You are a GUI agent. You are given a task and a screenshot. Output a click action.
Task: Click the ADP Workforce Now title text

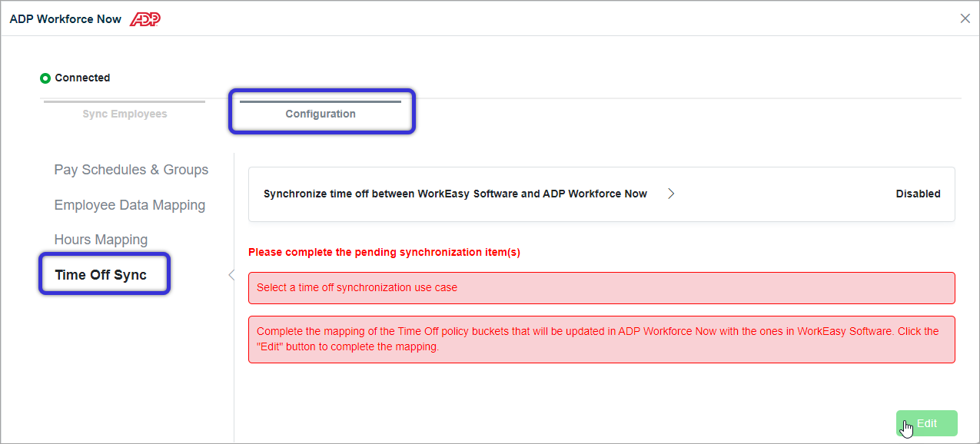65,19
